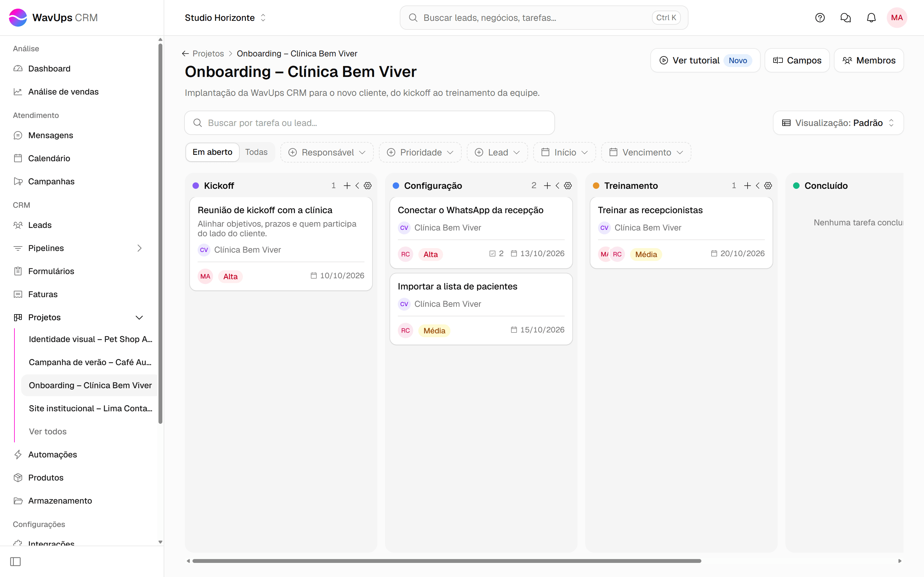
Task: Open Site institucional – Lima Conta project
Action: click(x=90, y=408)
